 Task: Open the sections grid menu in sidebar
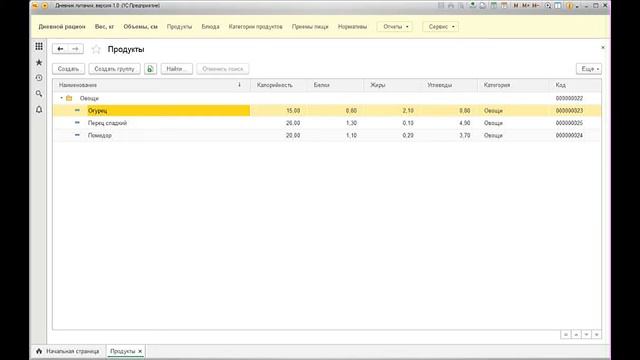click(39, 47)
